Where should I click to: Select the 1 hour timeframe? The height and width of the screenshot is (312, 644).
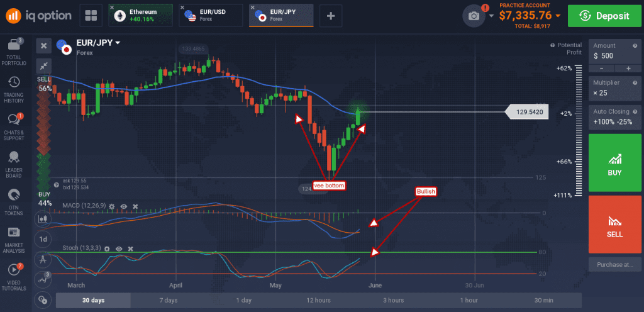click(x=469, y=300)
